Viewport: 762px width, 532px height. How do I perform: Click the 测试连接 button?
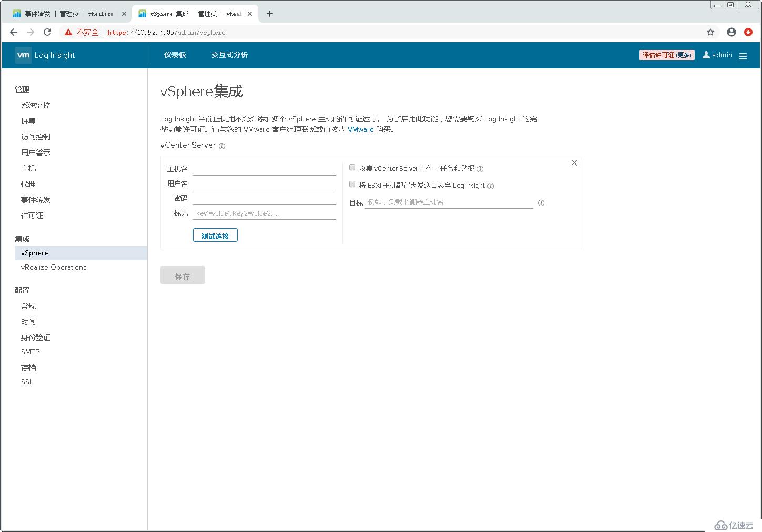click(215, 236)
